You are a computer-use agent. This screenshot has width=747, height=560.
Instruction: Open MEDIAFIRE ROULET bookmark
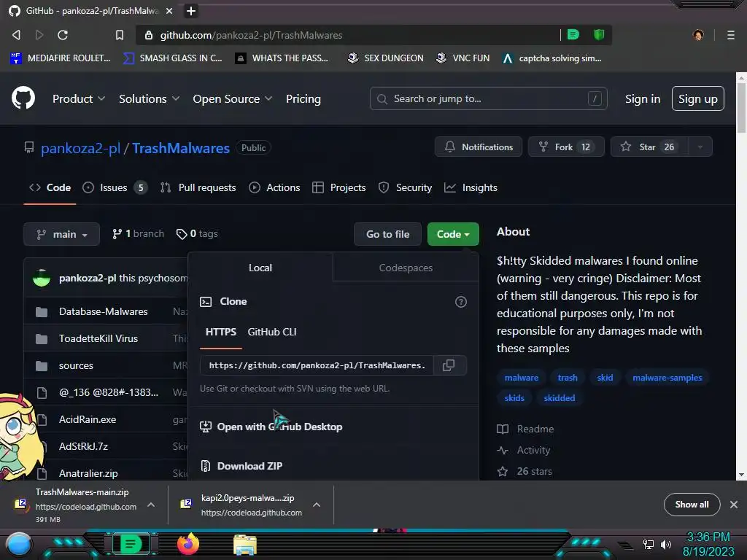coord(61,58)
